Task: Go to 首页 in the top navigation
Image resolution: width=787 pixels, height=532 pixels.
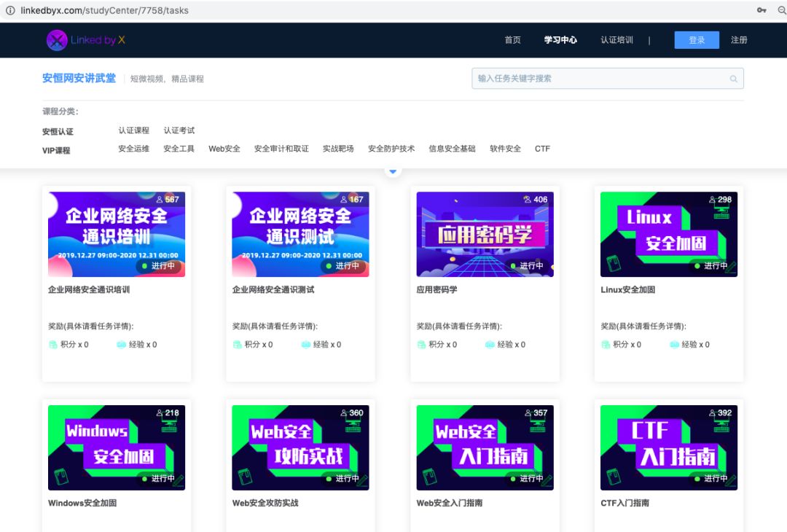Action: pyautogui.click(x=513, y=40)
